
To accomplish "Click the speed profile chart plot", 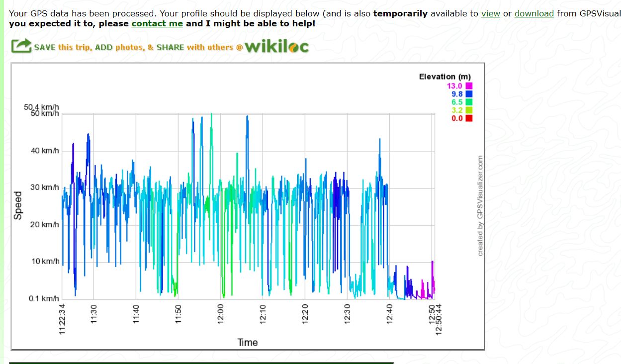I will 248,206.
